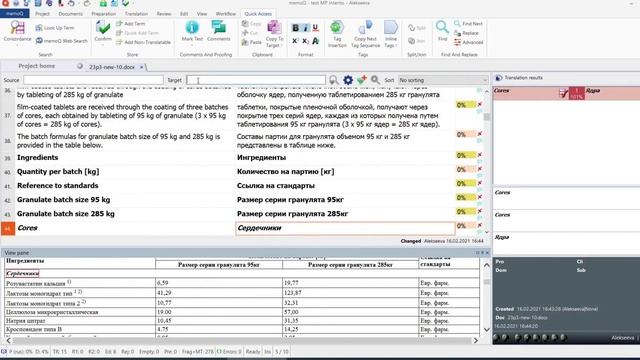Close the View pane
Viewport: 640px width, 360px height.
point(487,253)
